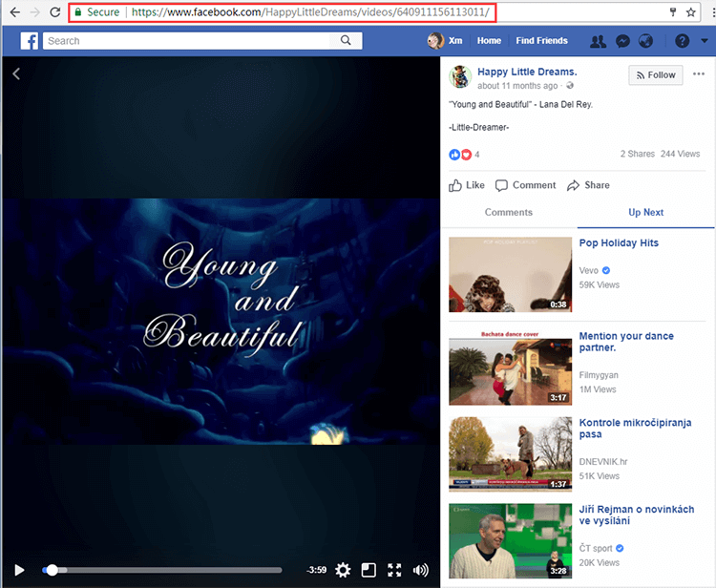The height and width of the screenshot is (588, 716).
Task: Click the DNEVNIK.hr publisher name
Action: (x=603, y=462)
